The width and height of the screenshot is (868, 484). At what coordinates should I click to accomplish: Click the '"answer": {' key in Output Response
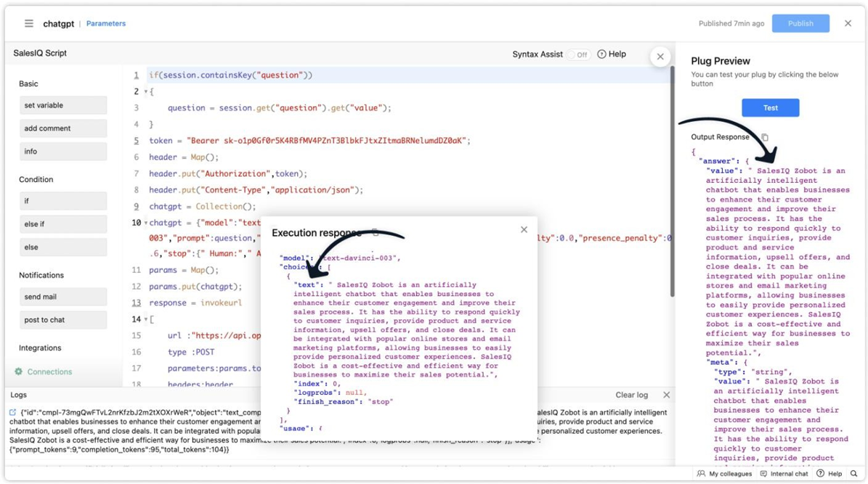point(724,161)
